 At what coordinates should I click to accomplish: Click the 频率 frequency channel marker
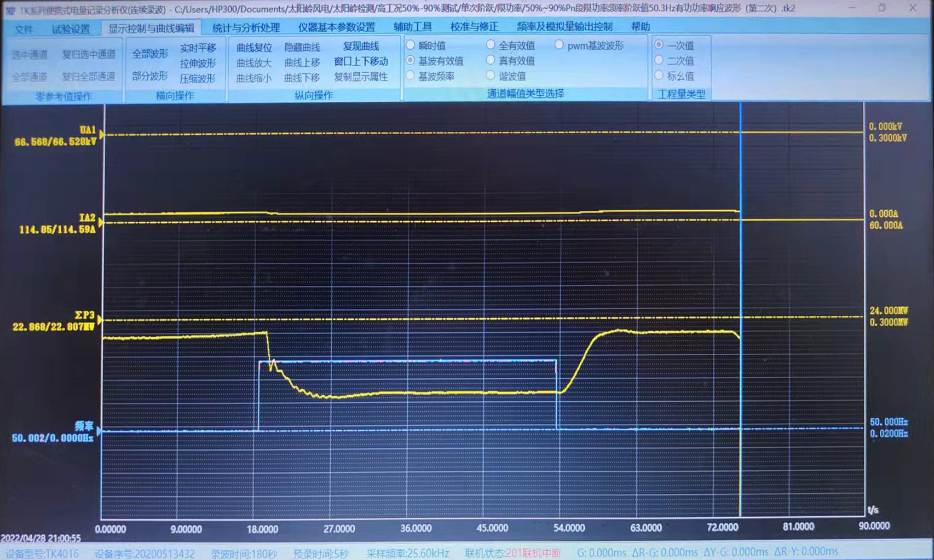[99, 431]
